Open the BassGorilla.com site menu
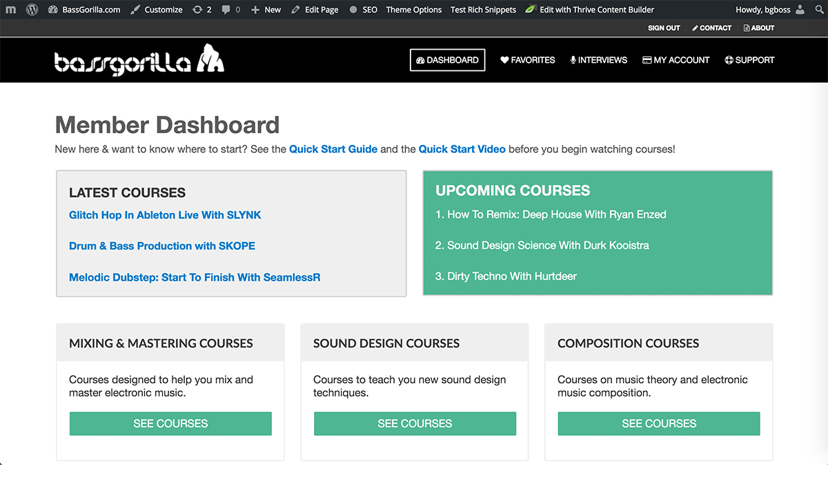 84,10
